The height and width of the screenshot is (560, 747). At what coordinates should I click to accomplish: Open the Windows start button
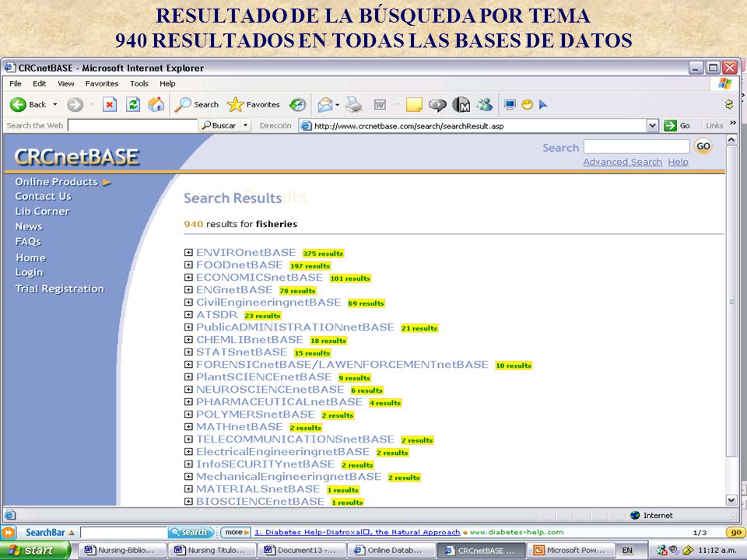pos(33,550)
